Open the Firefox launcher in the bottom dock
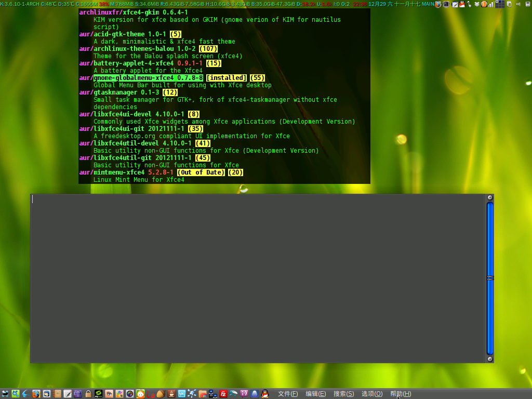Image resolution: width=532 pixels, height=399 pixels. coord(36,394)
